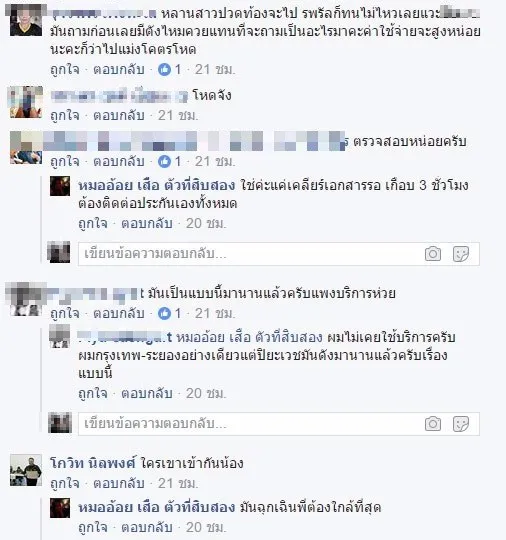506x540 pixels.
Task: Open โกวิท นิลพงศ์ profile name link
Action: [93, 463]
